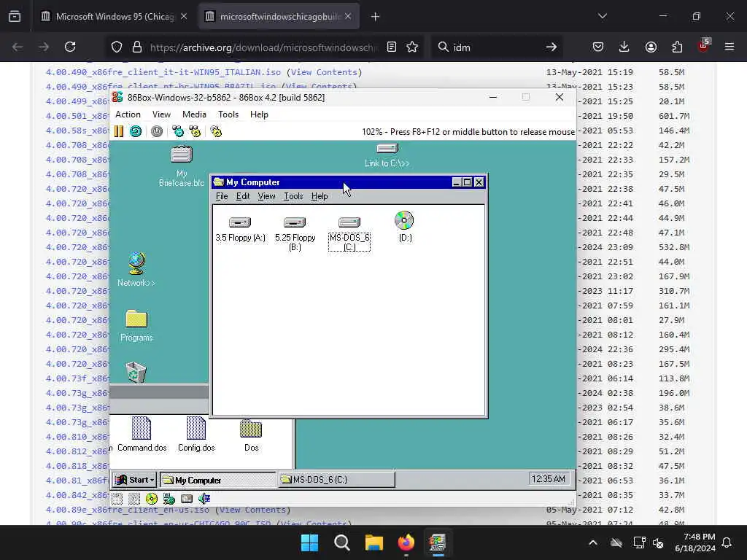Click the ACPI shutdown power icon
The height and width of the screenshot is (560, 747).
tap(157, 131)
